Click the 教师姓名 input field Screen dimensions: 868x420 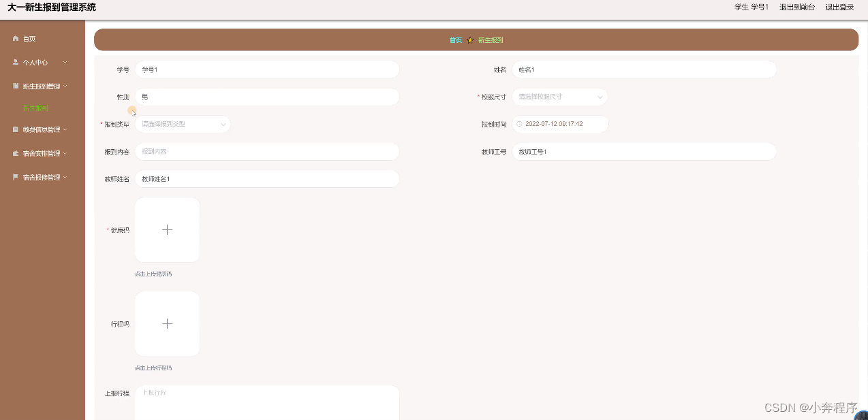267,178
